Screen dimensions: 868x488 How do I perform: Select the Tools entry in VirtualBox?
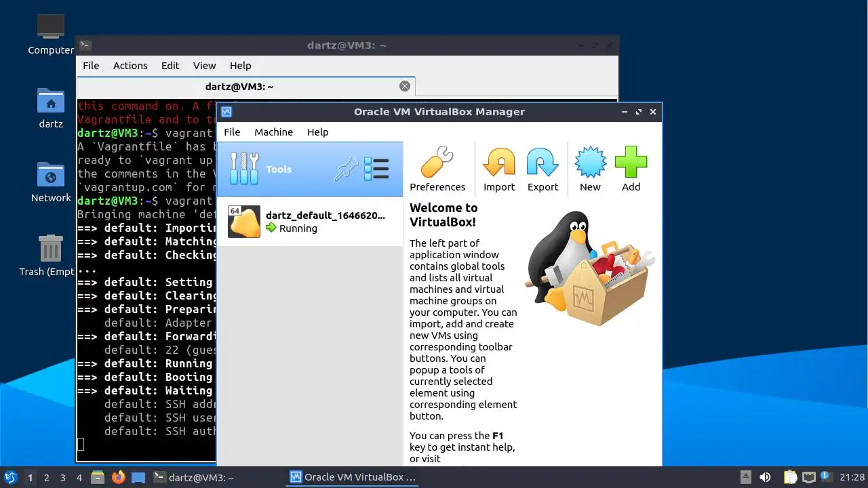click(310, 169)
